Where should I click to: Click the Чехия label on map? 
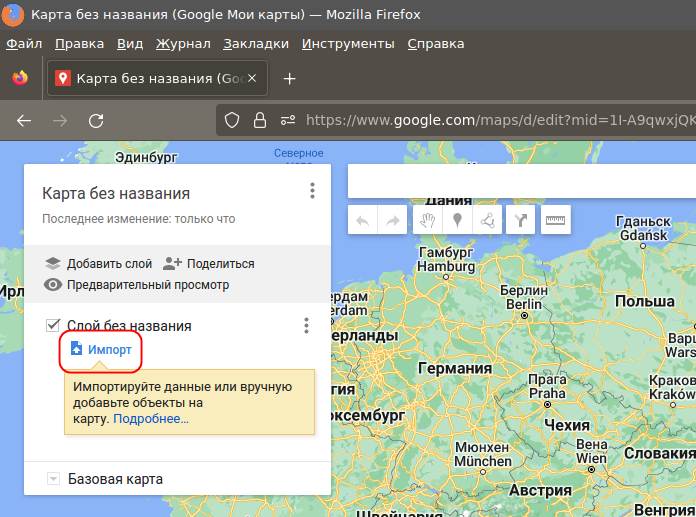click(x=567, y=425)
